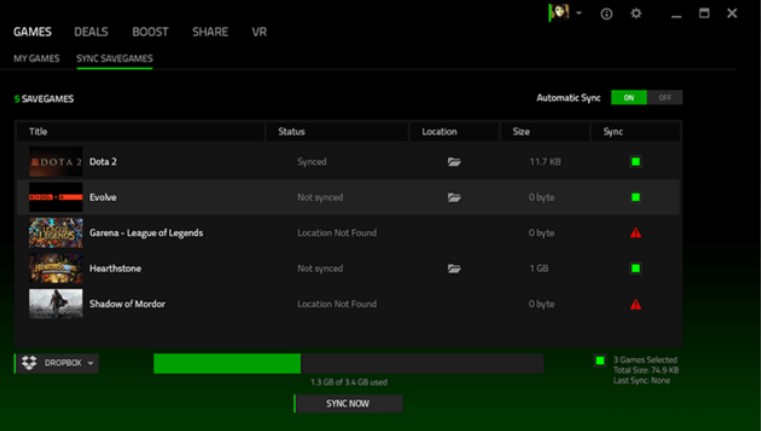Sort by Title column header

pos(141,132)
